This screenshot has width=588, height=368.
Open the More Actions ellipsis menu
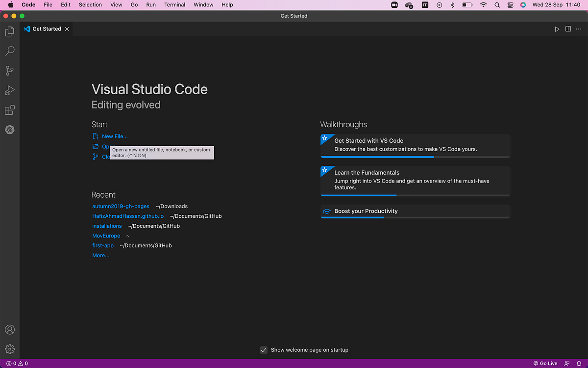point(578,29)
